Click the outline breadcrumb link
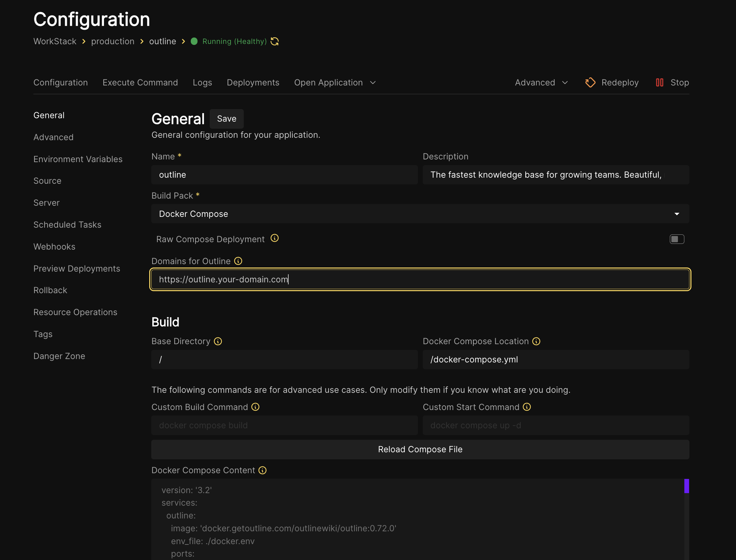This screenshot has width=736, height=560. point(163,42)
